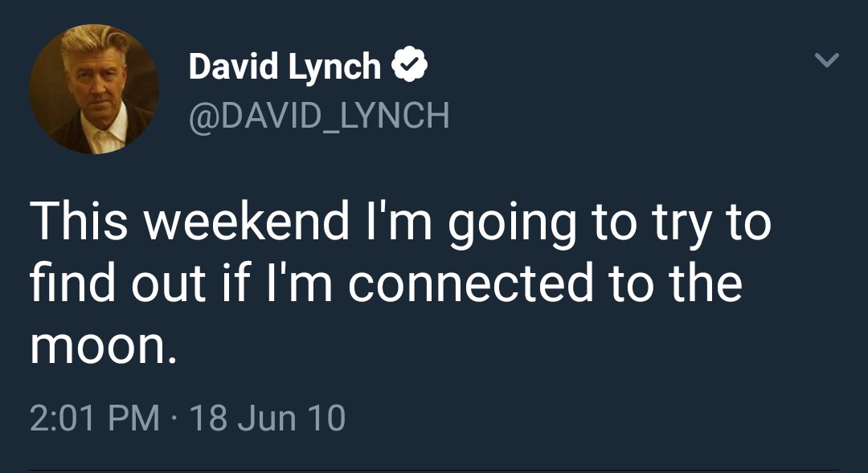Open David Lynch's profile avatar

(x=93, y=89)
